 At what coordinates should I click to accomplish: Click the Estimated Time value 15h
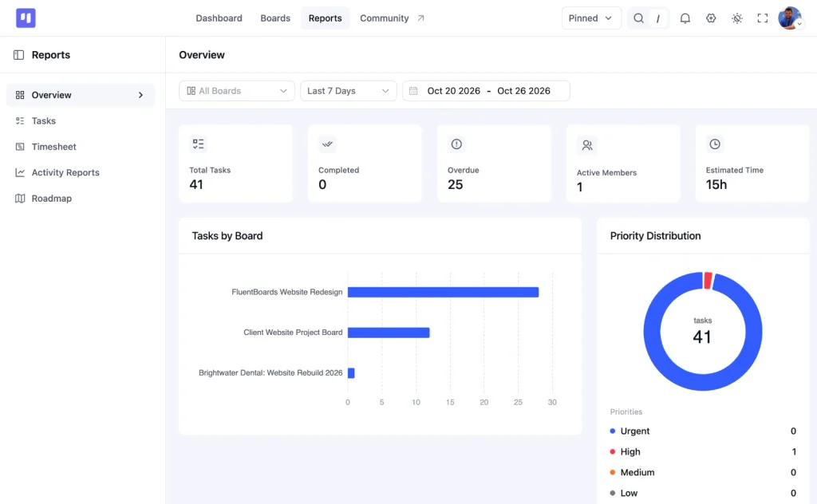click(x=716, y=184)
